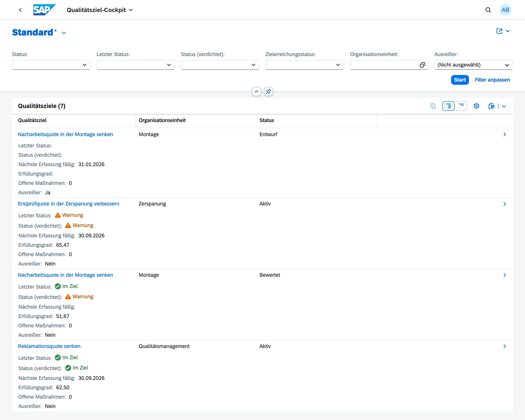Click Letzter Status warning icon in Zerspanung row
The height and width of the screenshot is (420, 525).
point(58,215)
